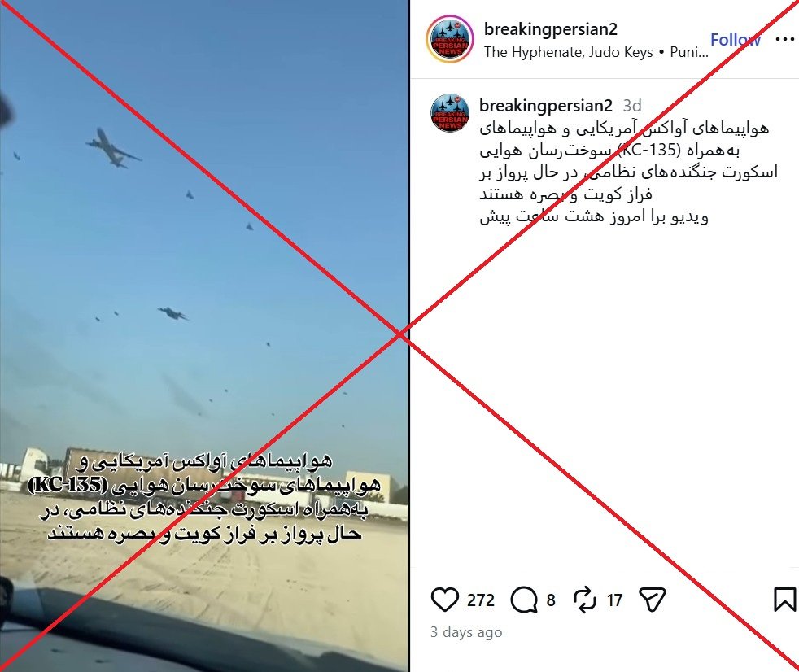Open breakingpersian2 username in header
Image resolution: width=799 pixels, height=672 pixels.
point(550,29)
